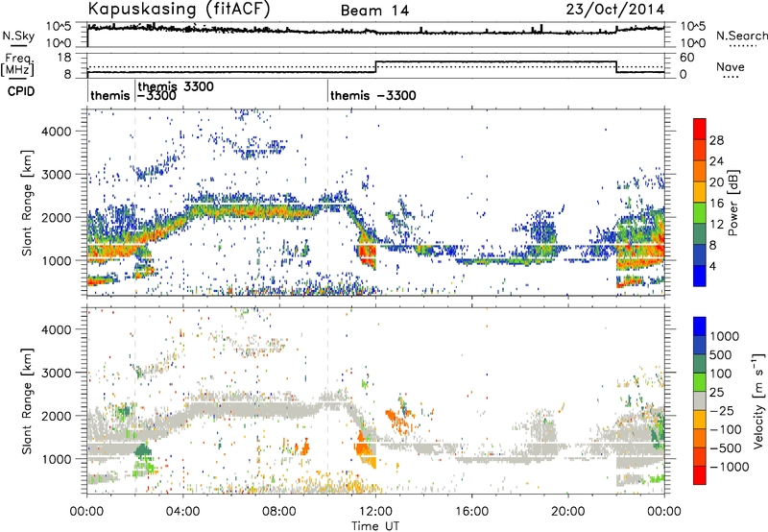Select the Time UT axis title
This screenshot has width=768, height=532.
[x=375, y=525]
